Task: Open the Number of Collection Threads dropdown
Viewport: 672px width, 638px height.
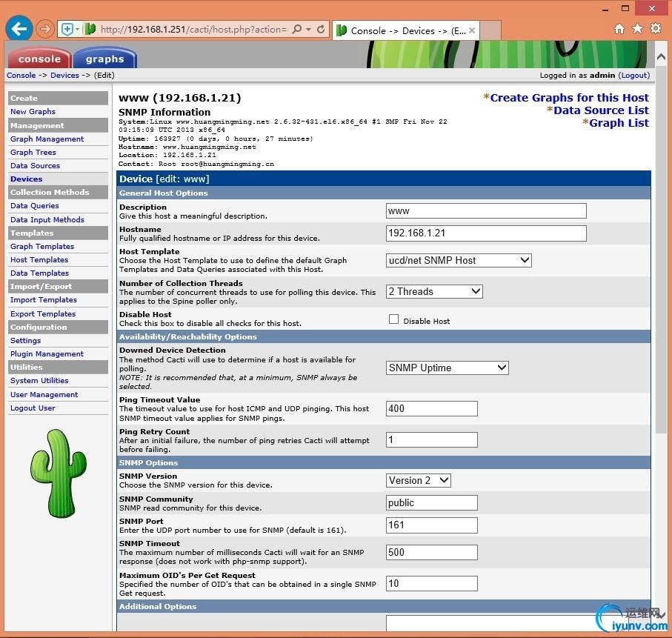Action: [434, 291]
